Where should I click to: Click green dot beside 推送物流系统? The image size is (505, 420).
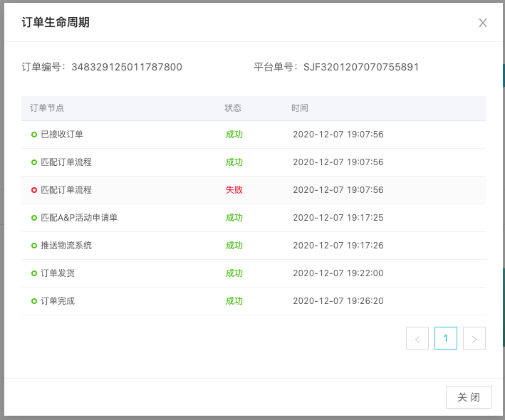pos(34,246)
